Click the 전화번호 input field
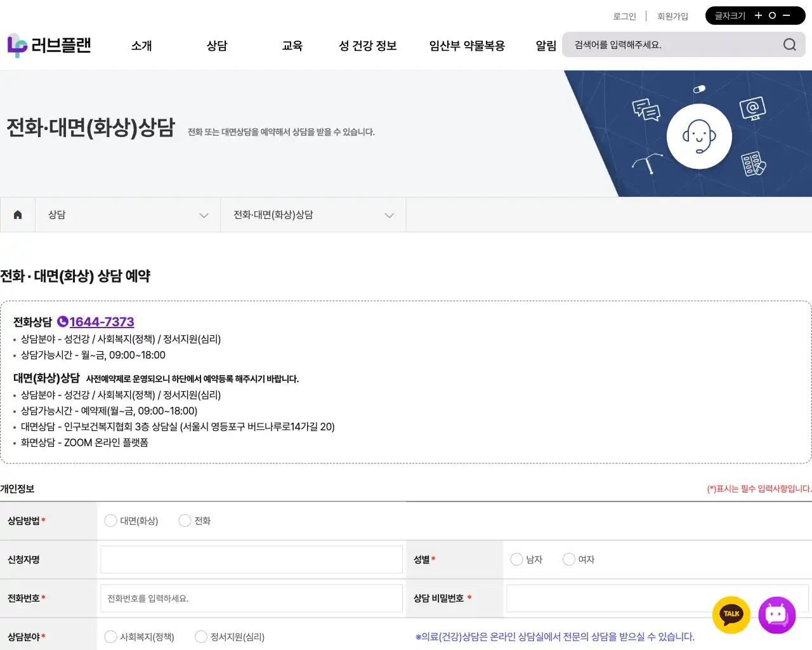The image size is (812, 650). click(x=251, y=598)
